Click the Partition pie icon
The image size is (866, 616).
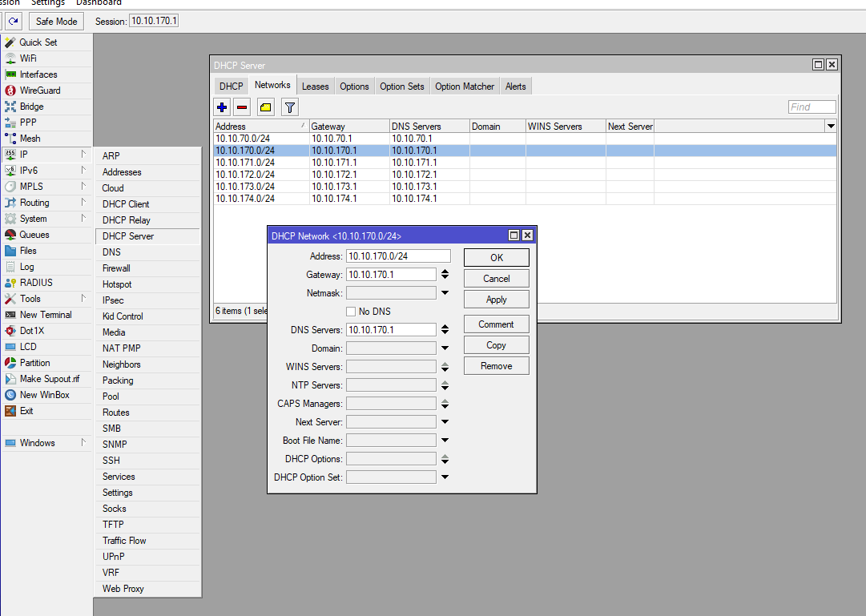[x=10, y=362]
